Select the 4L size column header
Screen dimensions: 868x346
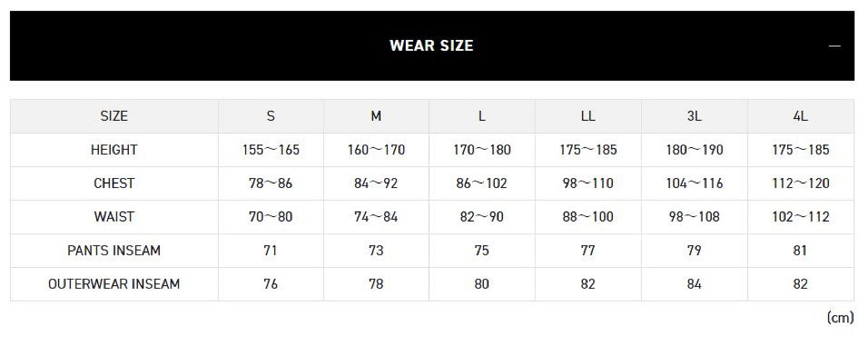pos(800,117)
